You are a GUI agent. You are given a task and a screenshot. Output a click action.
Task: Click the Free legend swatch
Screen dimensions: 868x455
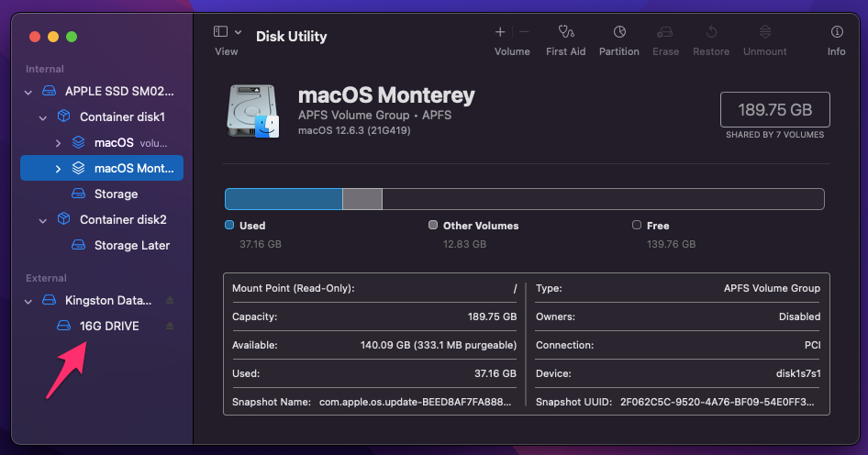637,225
